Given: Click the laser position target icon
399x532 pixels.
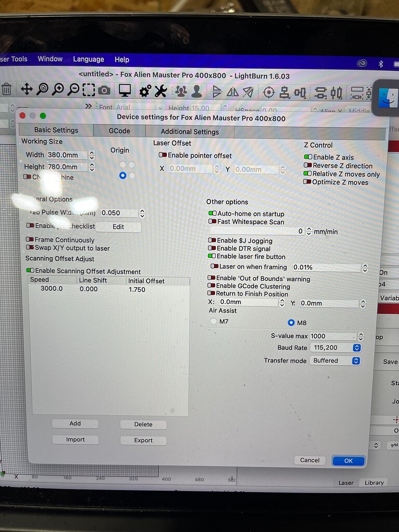Looking at the screenshot, I should [269, 92].
